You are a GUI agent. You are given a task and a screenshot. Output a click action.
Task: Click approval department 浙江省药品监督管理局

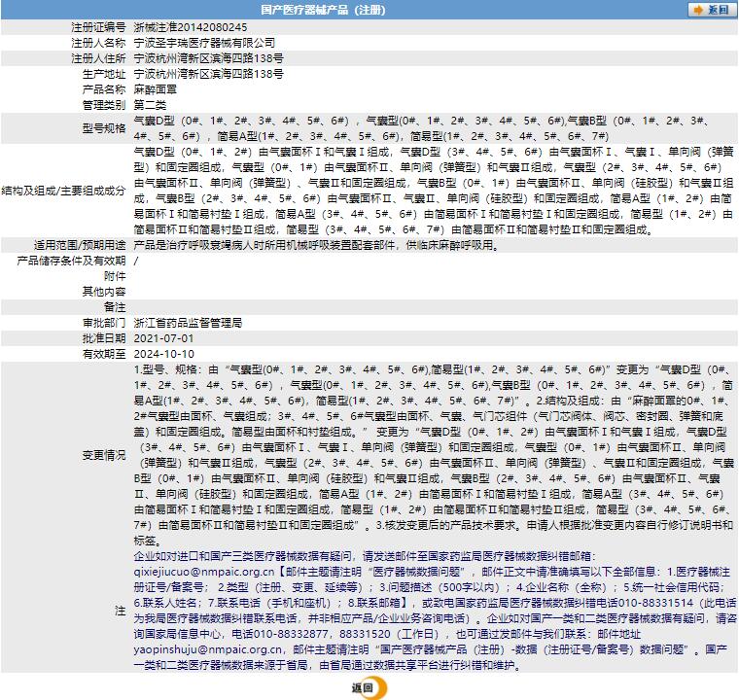pos(188,323)
